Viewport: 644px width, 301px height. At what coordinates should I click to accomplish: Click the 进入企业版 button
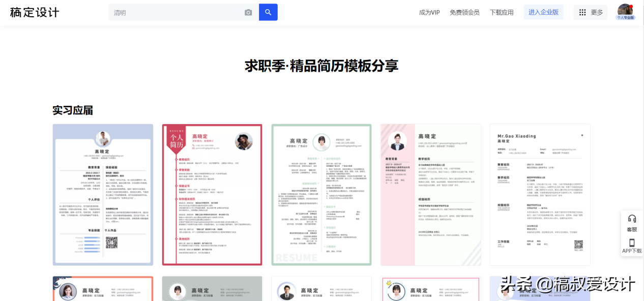coord(543,12)
